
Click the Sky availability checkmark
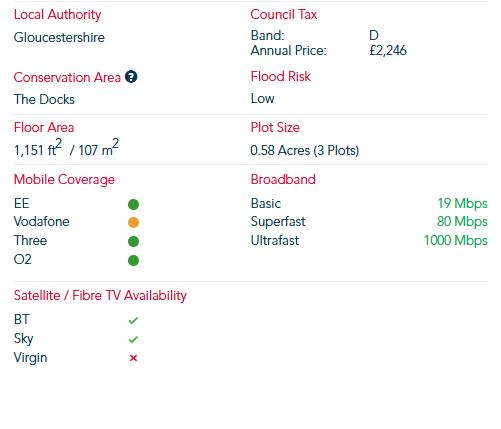[133, 339]
